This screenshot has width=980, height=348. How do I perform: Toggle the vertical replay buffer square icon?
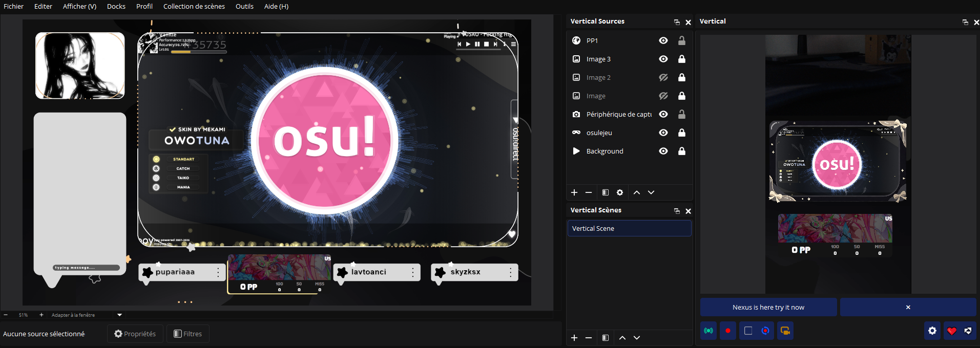748,331
